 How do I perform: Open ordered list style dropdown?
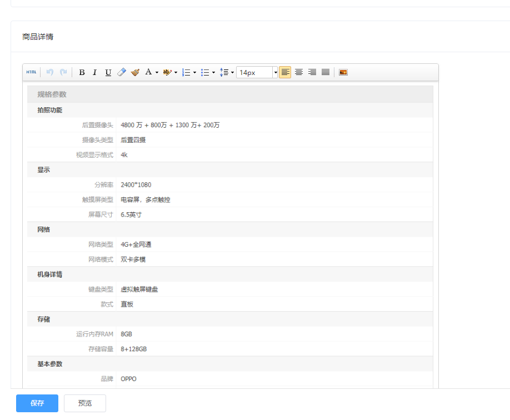(x=194, y=73)
